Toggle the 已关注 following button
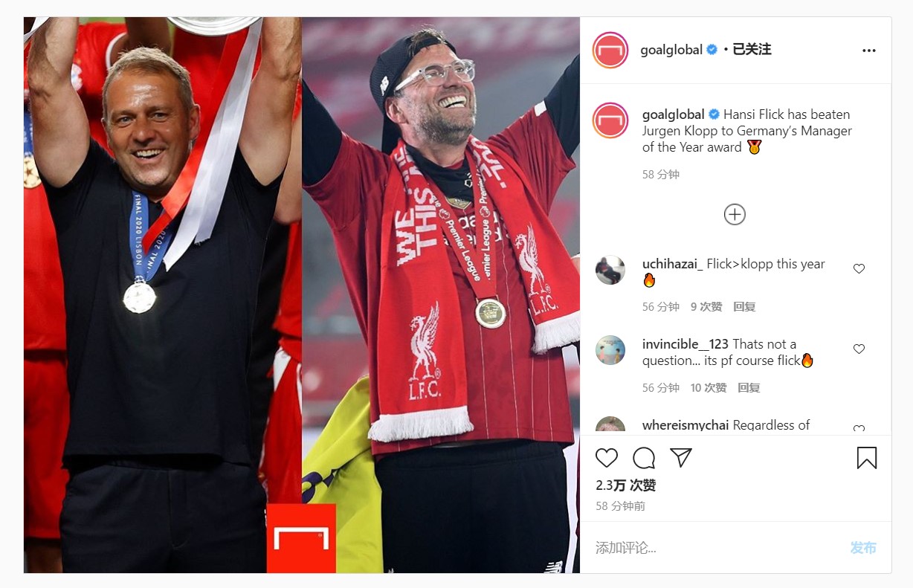The height and width of the screenshot is (588, 913). tap(752, 50)
